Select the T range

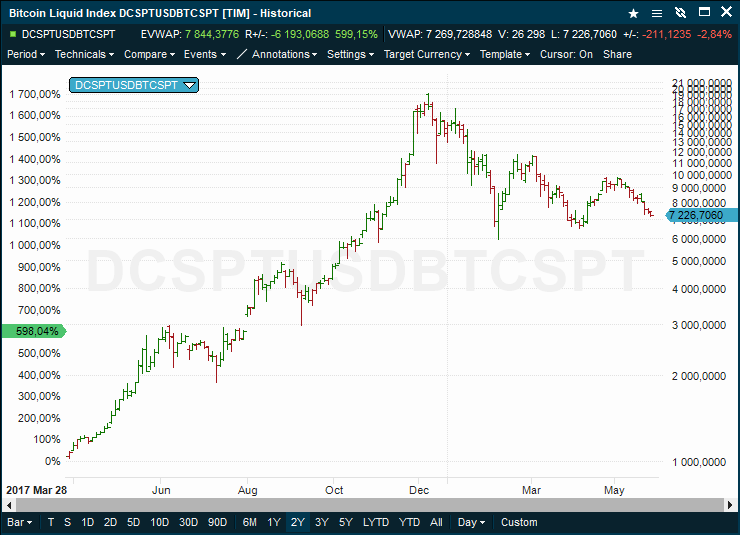[x=51, y=522]
